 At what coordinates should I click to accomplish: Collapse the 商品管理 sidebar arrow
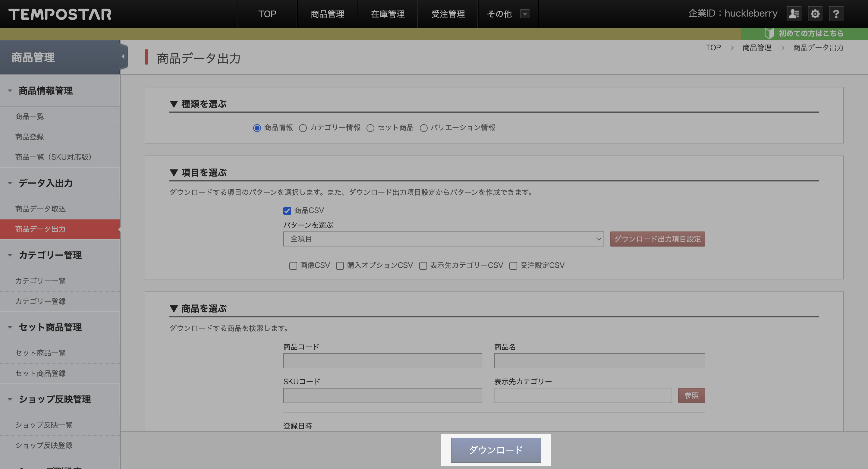pos(123,57)
